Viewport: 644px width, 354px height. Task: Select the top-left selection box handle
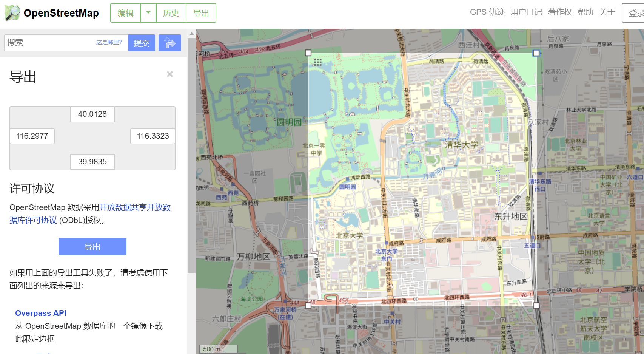308,53
